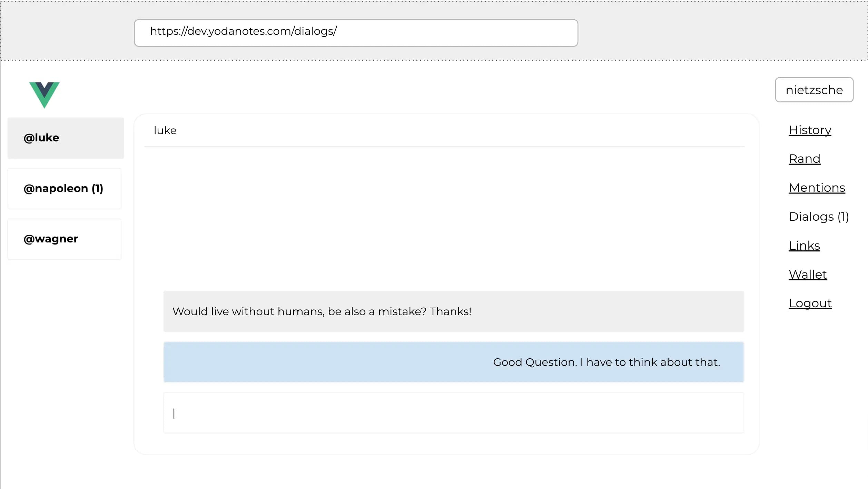Click the 'luke' name in the chat header
868x489 pixels.
(165, 130)
